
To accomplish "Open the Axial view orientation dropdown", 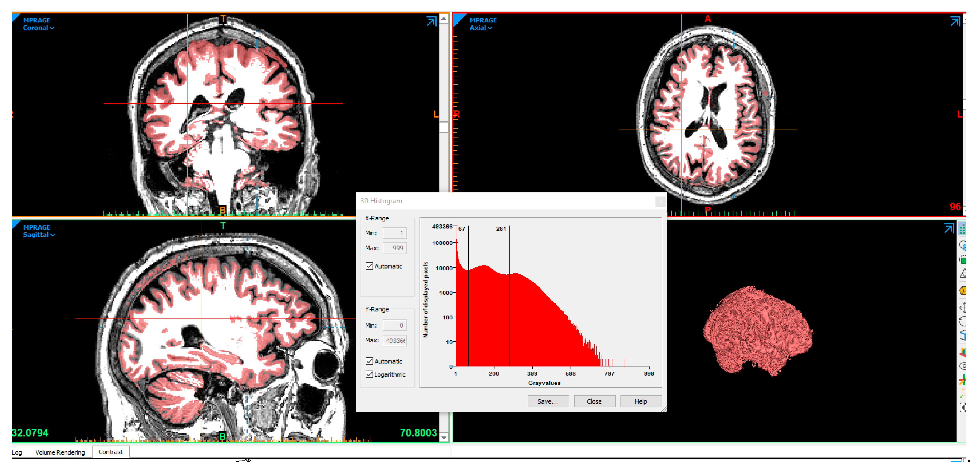I will [x=480, y=28].
